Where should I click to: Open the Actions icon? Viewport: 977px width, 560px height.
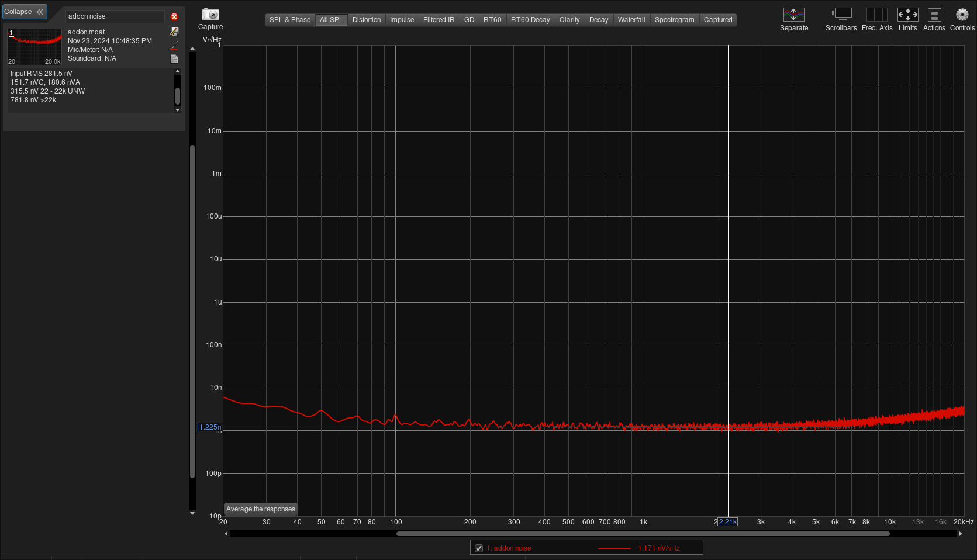pyautogui.click(x=934, y=15)
